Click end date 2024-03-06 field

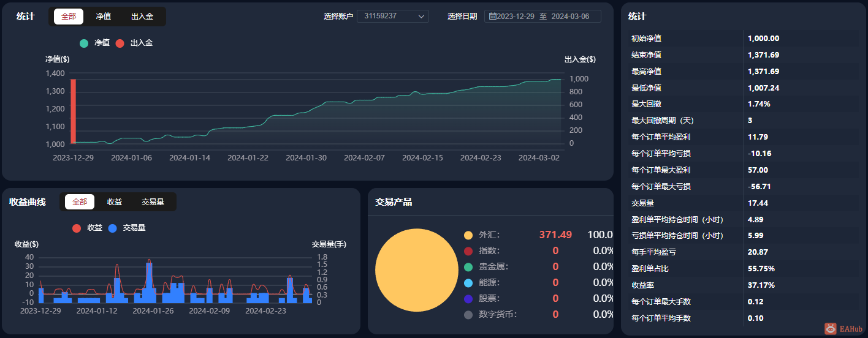(570, 17)
